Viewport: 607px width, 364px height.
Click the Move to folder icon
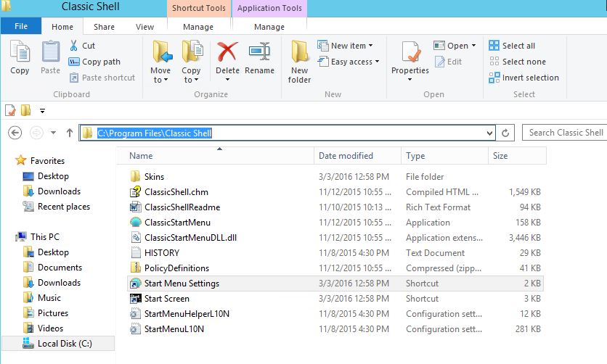pyautogui.click(x=161, y=51)
